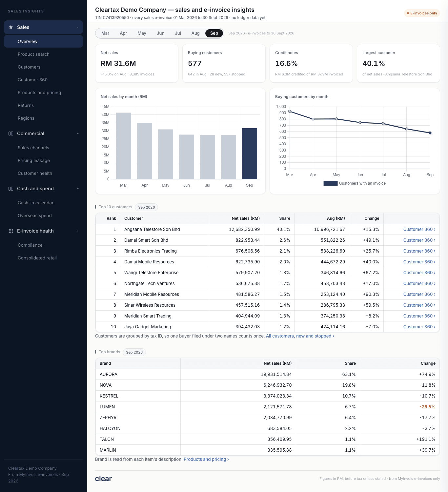Choose the Aug month tab
This screenshot has height=492, width=448.
pyautogui.click(x=195, y=33)
